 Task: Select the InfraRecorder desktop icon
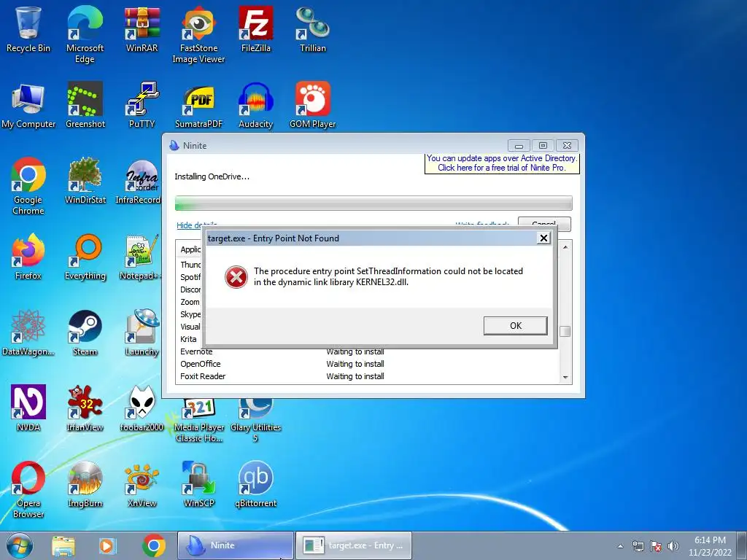pyautogui.click(x=138, y=181)
